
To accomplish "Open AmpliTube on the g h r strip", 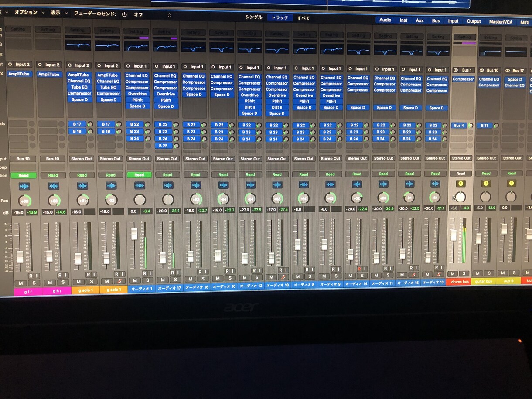I will [49, 75].
